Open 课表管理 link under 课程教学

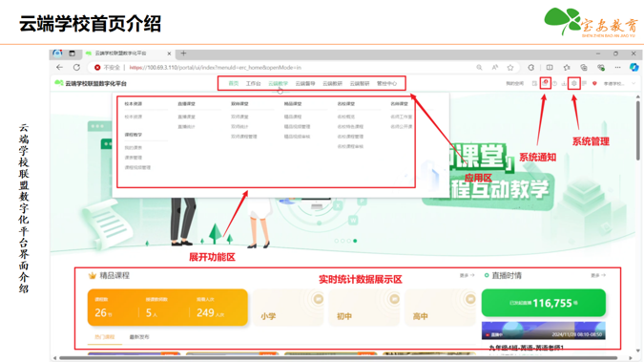[x=133, y=158]
